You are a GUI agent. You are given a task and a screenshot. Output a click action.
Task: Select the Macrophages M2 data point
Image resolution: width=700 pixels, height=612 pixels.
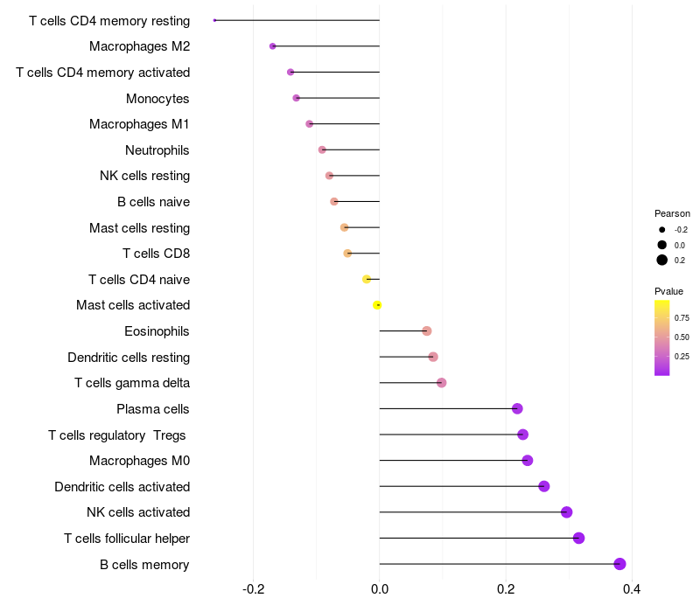273,46
